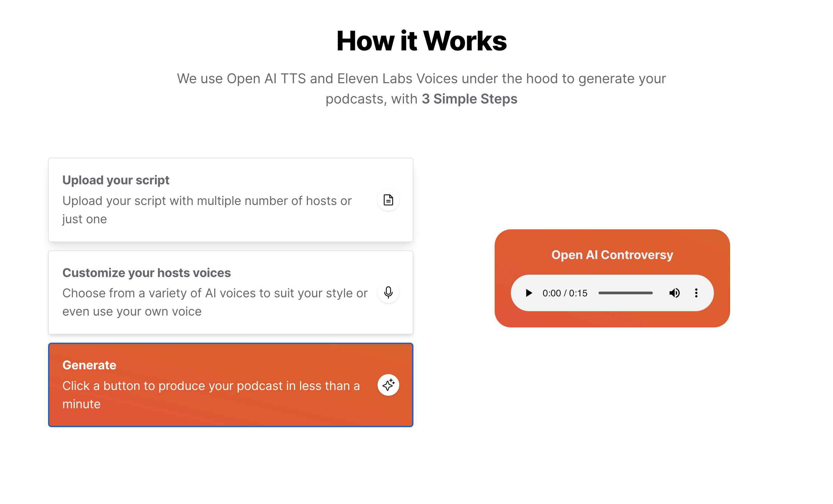Open the audio player three-dot menu
This screenshot has height=504, width=833.
(696, 293)
